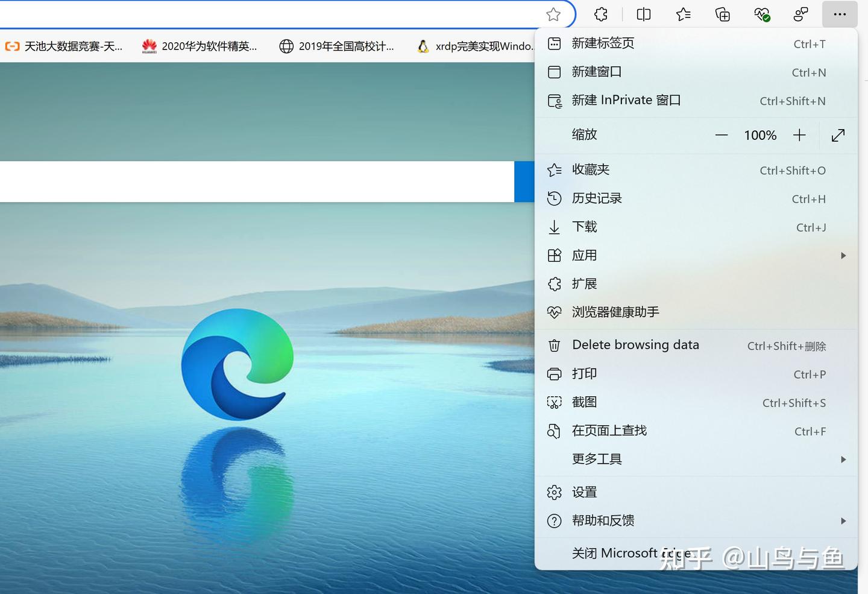This screenshot has width=868, height=594.
Task: Choose 关闭 Microsoft Edge
Action: [x=696, y=553]
